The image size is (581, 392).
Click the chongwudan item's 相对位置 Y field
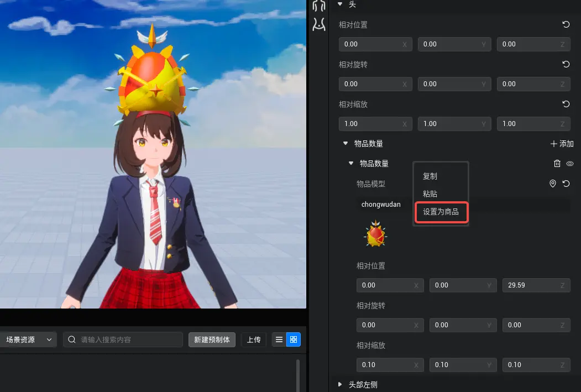pyautogui.click(x=463, y=285)
